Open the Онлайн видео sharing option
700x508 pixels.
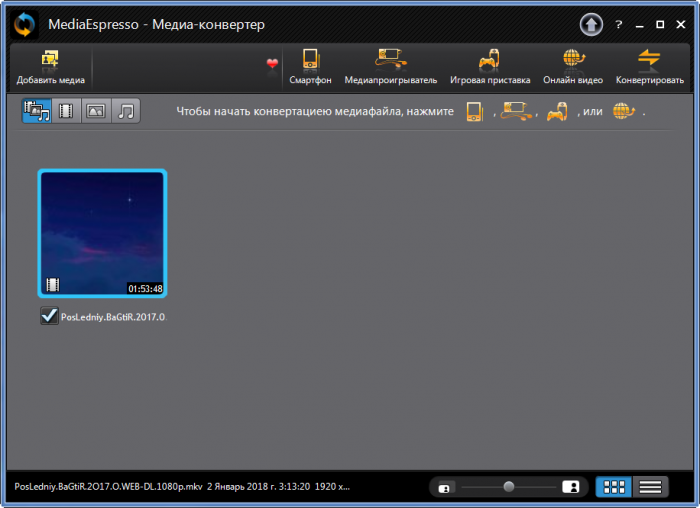tap(573, 67)
